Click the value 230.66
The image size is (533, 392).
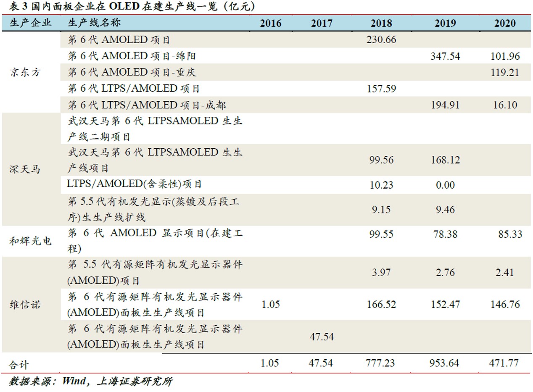coord(381,40)
